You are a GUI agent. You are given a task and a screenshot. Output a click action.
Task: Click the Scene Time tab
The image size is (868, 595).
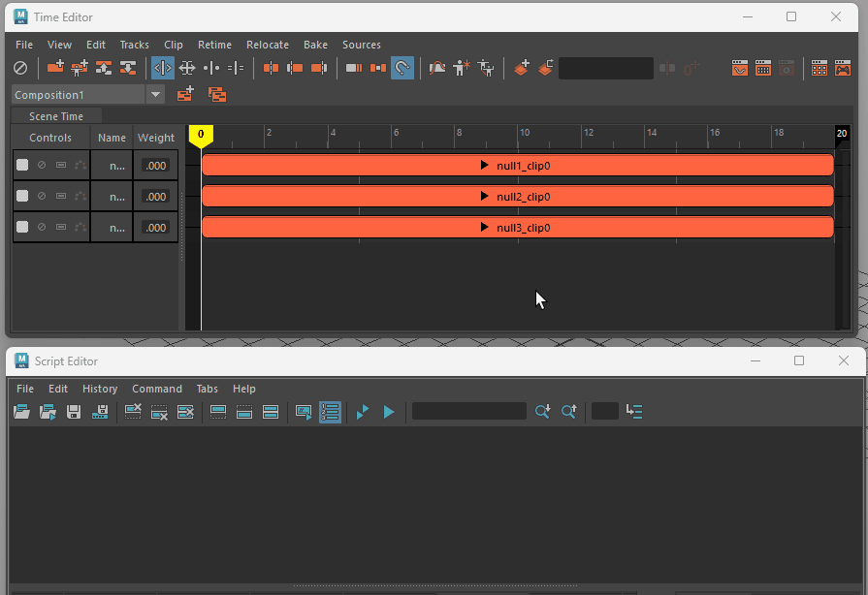(x=56, y=116)
